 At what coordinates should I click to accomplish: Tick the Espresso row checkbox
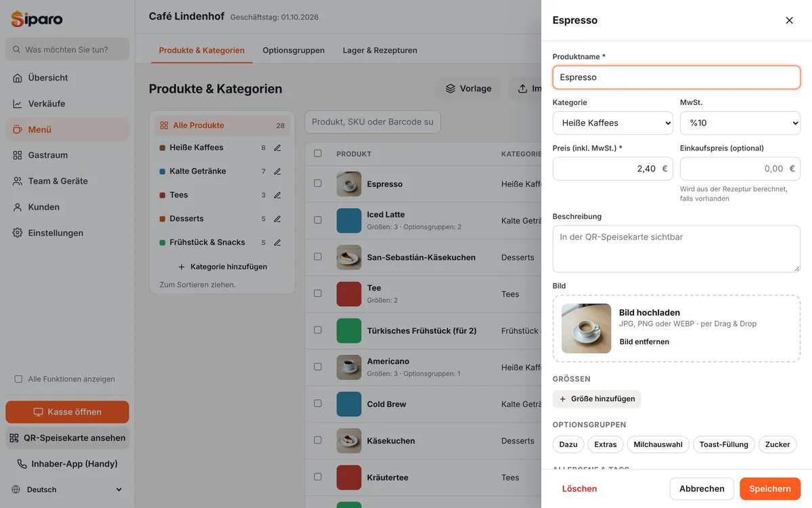[318, 184]
